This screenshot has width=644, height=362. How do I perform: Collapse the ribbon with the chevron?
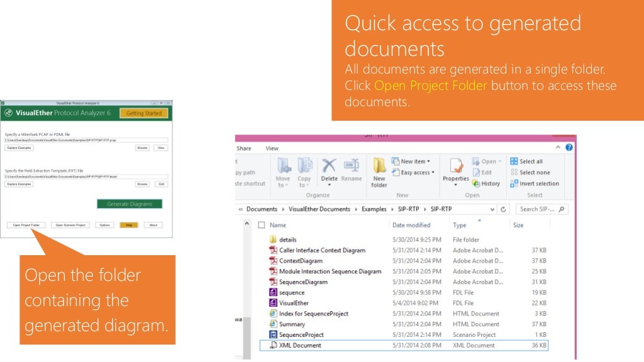click(558, 147)
